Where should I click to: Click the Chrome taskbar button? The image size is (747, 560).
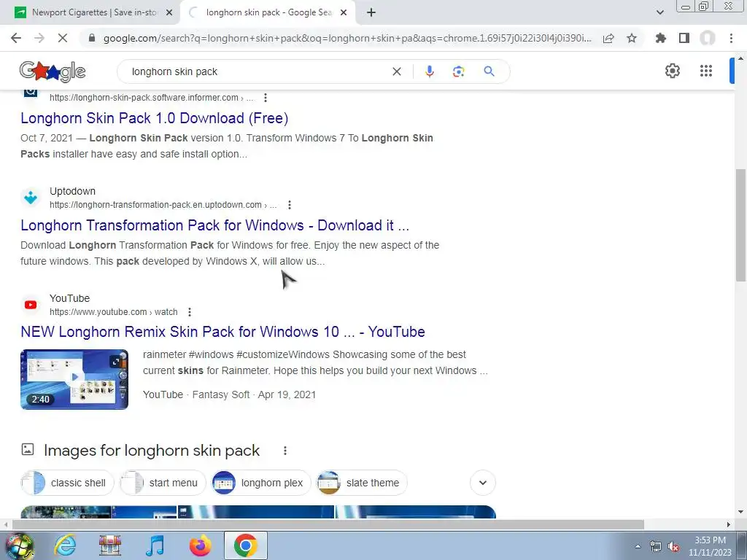coord(245,545)
